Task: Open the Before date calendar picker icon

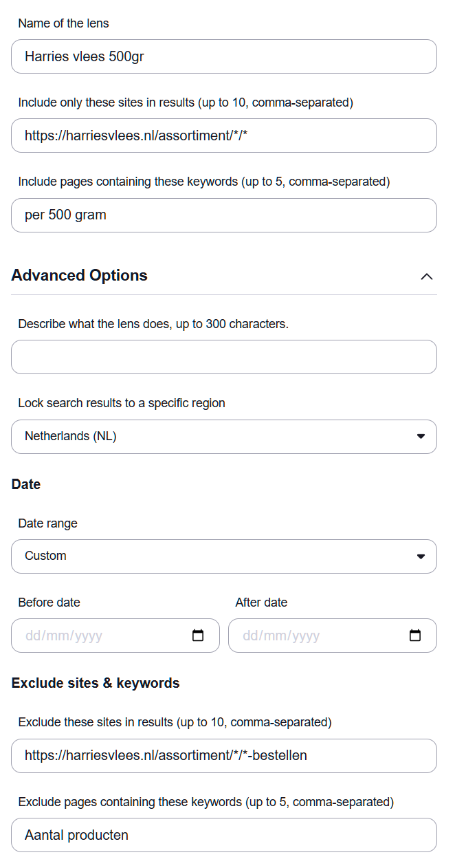Action: [198, 636]
